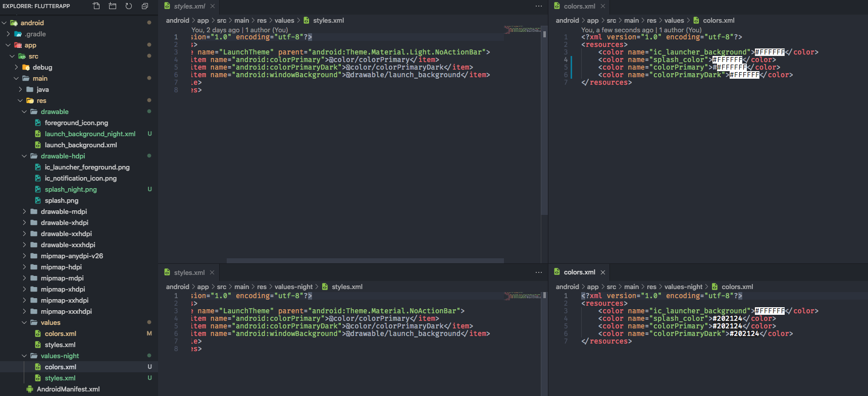This screenshot has width=868, height=396.
Task: Click horizontal scrollbar of top styles.xml editor
Action: [x=365, y=261]
